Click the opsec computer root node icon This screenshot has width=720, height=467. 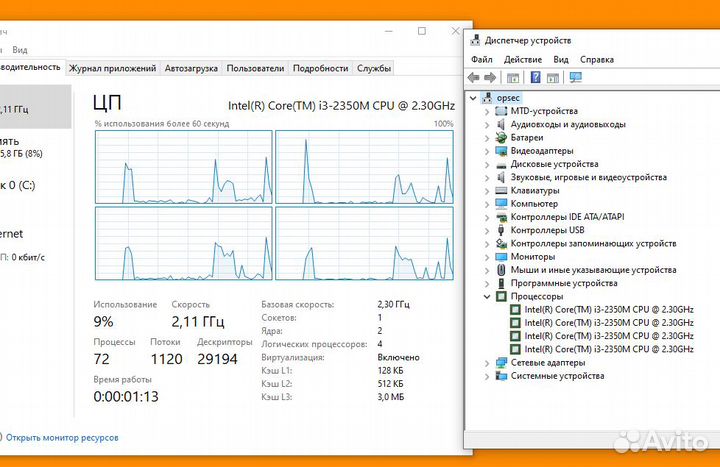click(487, 97)
